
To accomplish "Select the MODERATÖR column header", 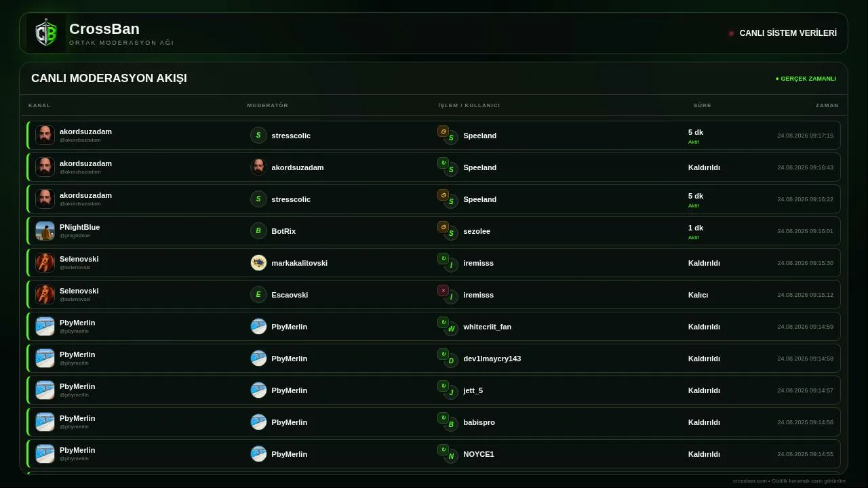I will 268,106.
